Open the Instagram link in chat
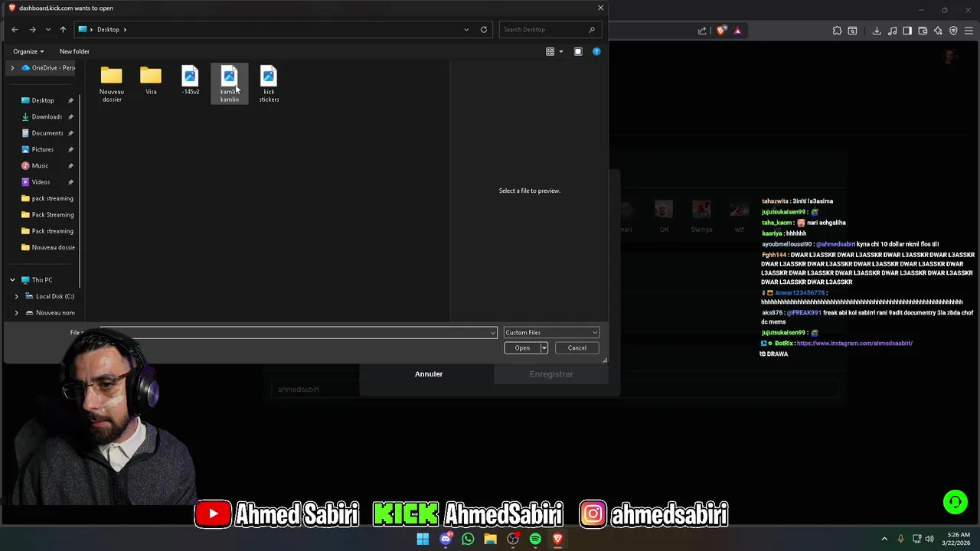 point(854,344)
